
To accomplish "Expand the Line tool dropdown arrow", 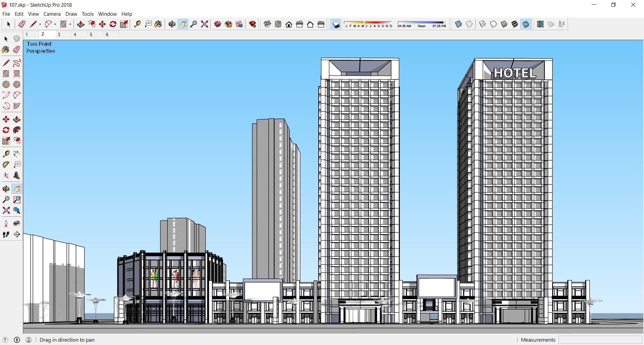I will 40,24.
